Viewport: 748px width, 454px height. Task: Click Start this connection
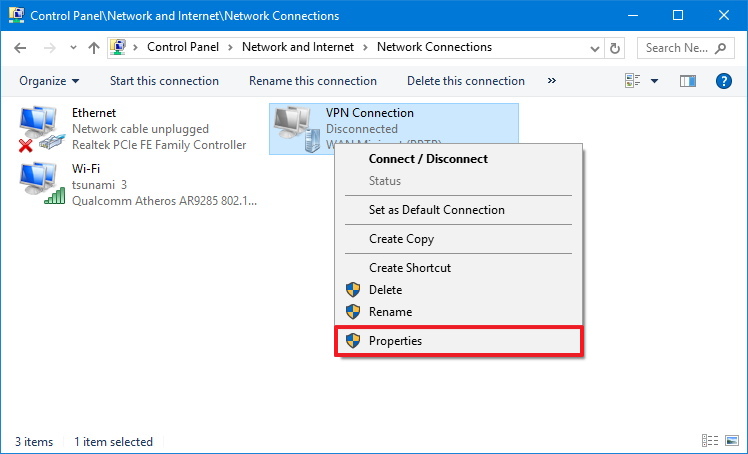click(x=164, y=81)
